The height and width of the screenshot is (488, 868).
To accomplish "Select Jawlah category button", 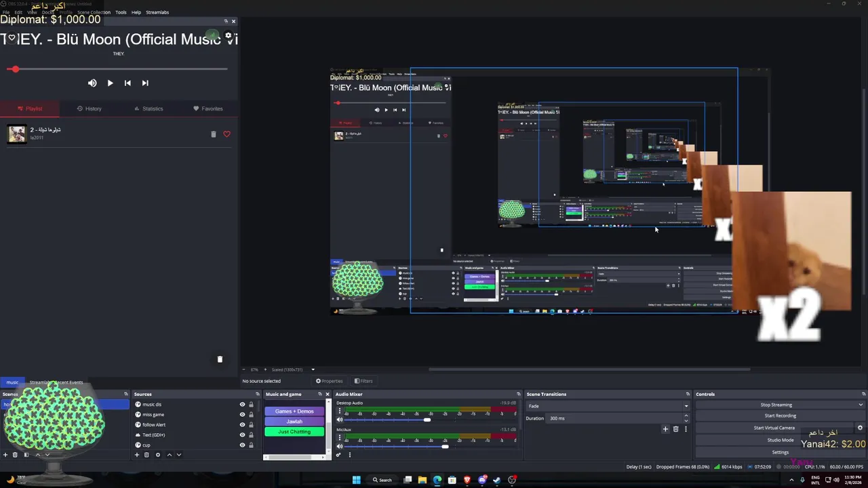I will tap(294, 422).
